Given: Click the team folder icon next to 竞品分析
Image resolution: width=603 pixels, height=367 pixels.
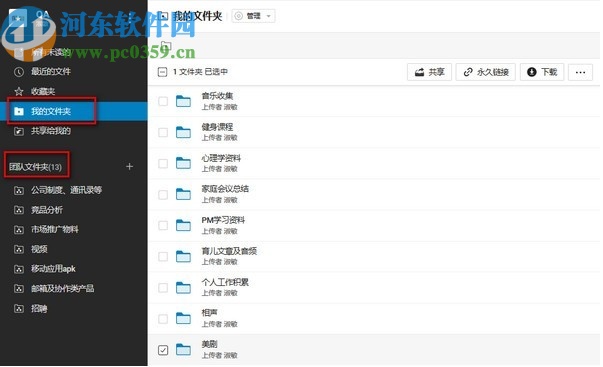Looking at the screenshot, I should 19,210.
